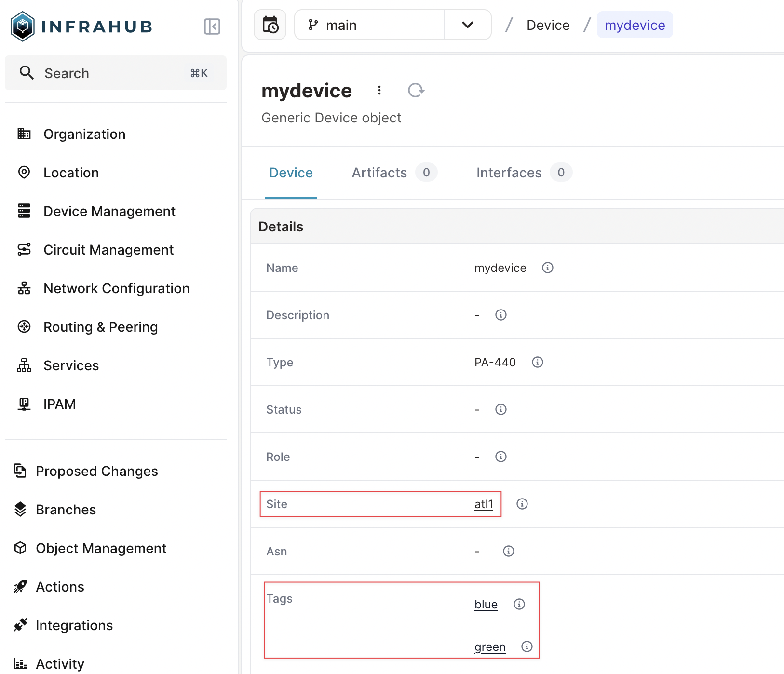Show info for the Site field

click(x=522, y=504)
